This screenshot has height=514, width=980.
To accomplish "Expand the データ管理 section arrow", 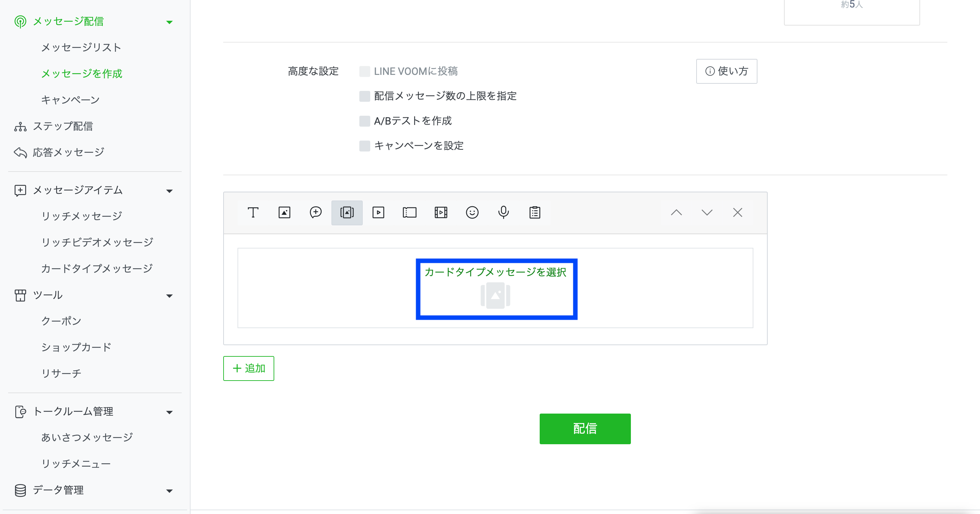I will point(169,491).
